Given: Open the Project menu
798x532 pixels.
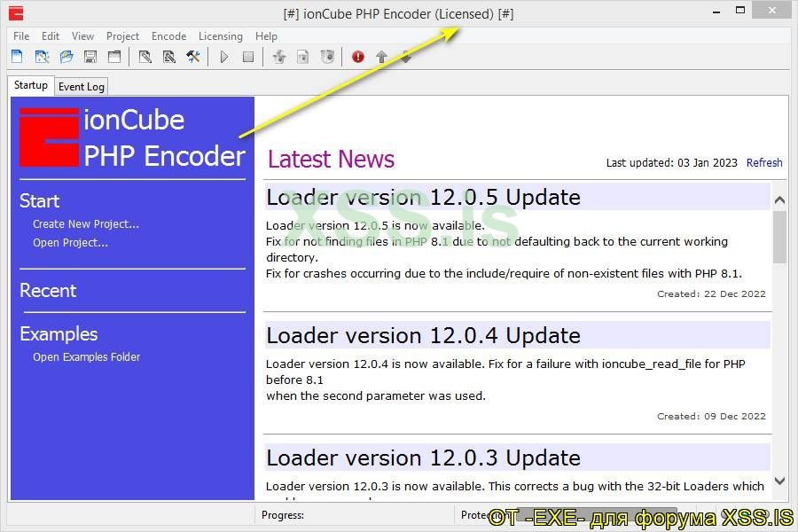Looking at the screenshot, I should pyautogui.click(x=122, y=36).
